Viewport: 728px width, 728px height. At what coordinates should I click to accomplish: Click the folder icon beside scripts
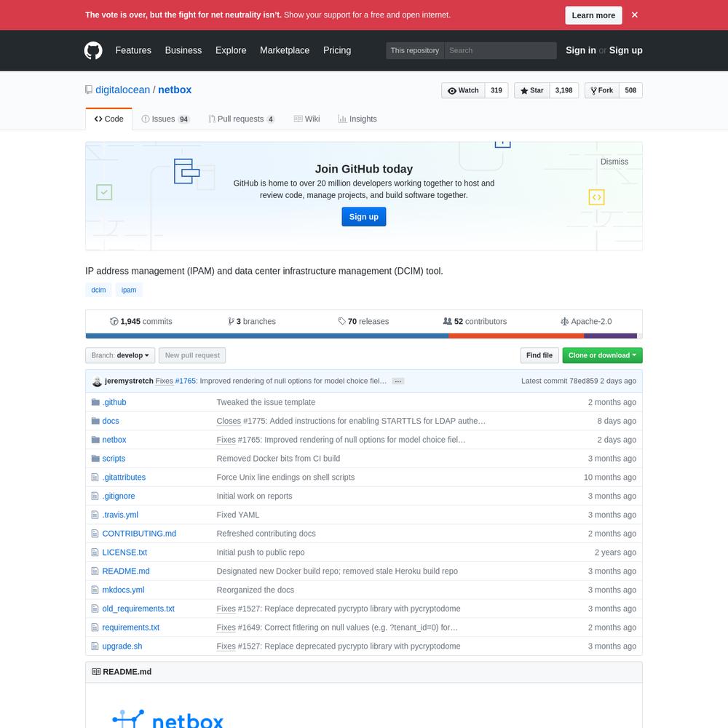[x=95, y=459]
